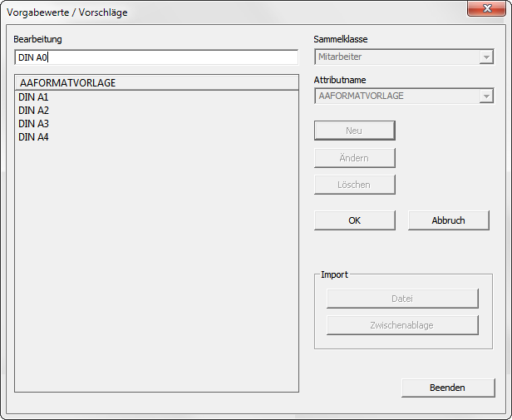Image resolution: width=512 pixels, height=420 pixels.
Task: Select the DIN A2 list entry
Action: 34,111
